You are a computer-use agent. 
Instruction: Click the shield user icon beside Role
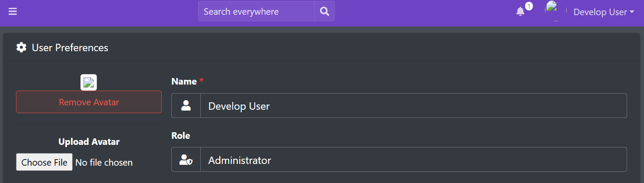(186, 160)
